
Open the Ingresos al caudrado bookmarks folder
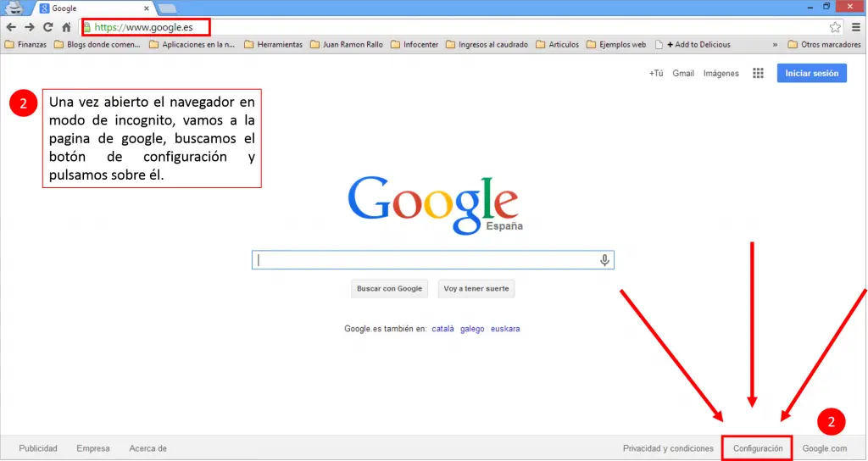point(487,44)
